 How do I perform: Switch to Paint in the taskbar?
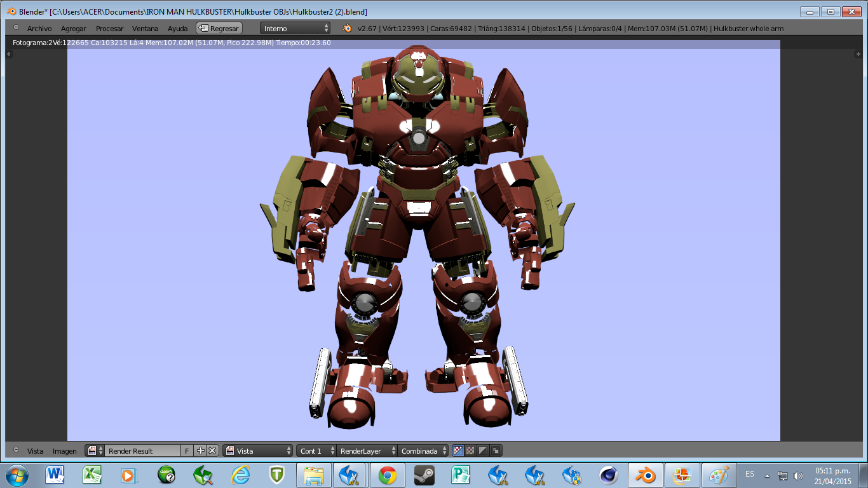tap(719, 475)
